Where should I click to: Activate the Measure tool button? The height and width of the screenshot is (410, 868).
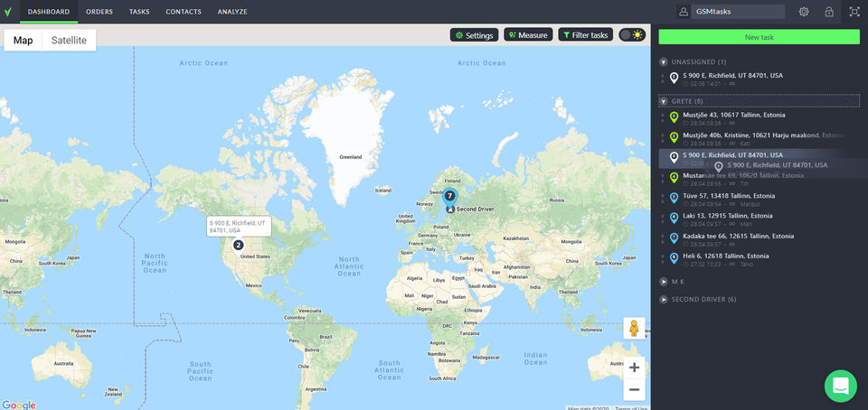(x=528, y=35)
